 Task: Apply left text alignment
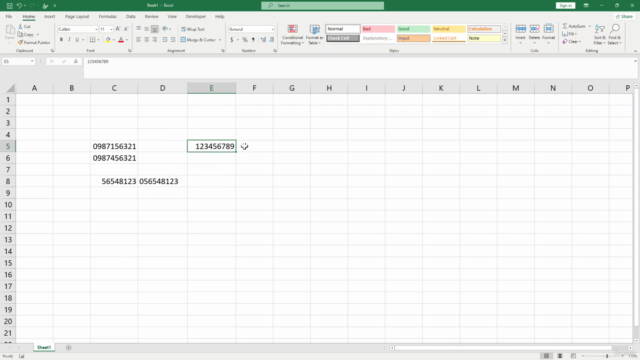(x=139, y=40)
